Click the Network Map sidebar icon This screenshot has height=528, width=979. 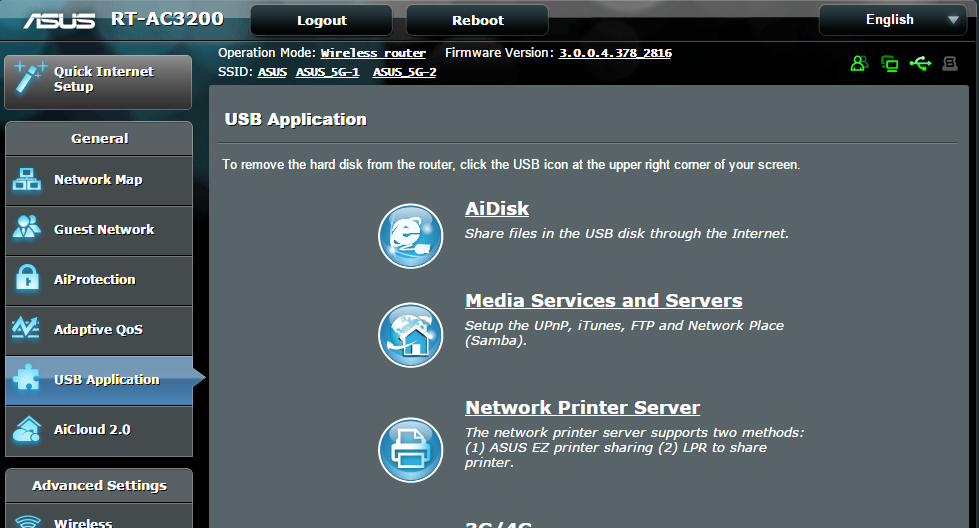(x=27, y=180)
